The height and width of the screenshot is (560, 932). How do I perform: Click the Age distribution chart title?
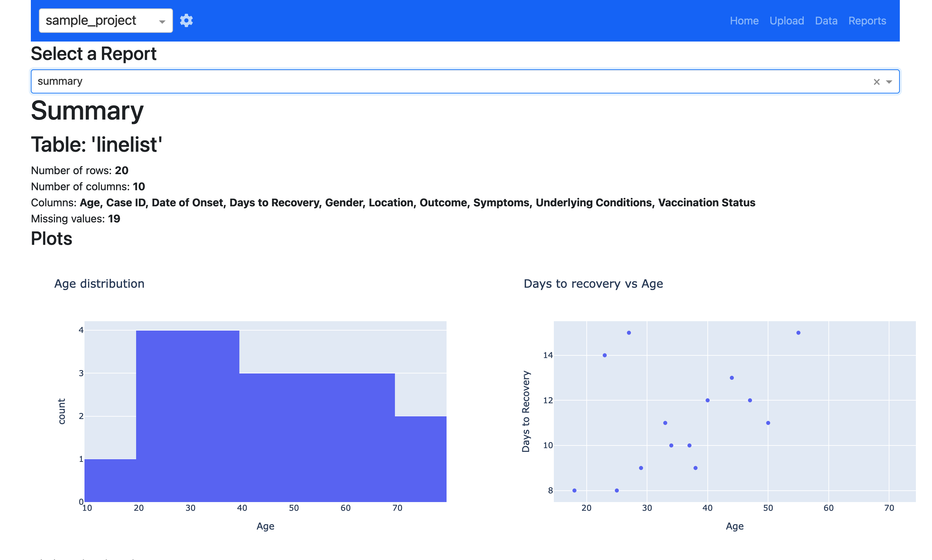click(99, 284)
